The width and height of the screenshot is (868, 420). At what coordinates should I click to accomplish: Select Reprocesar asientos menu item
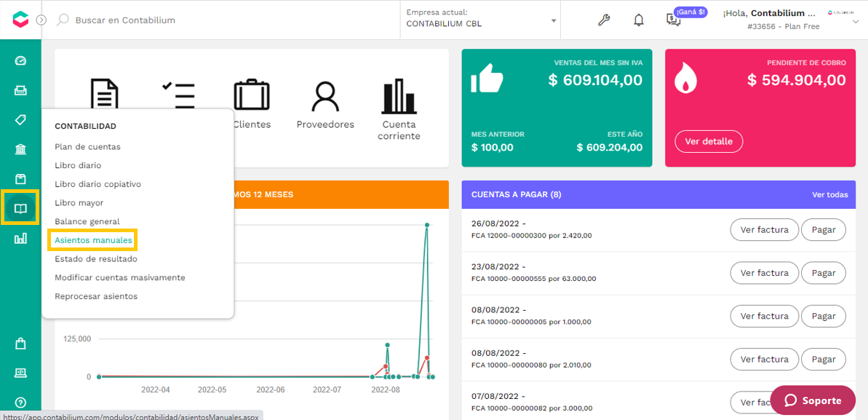tap(96, 296)
